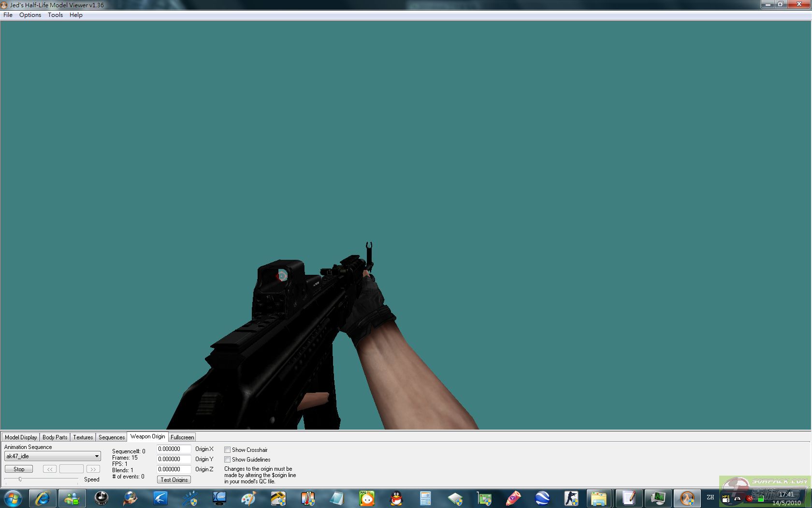
Task: Click the Test Origins button
Action: point(174,479)
